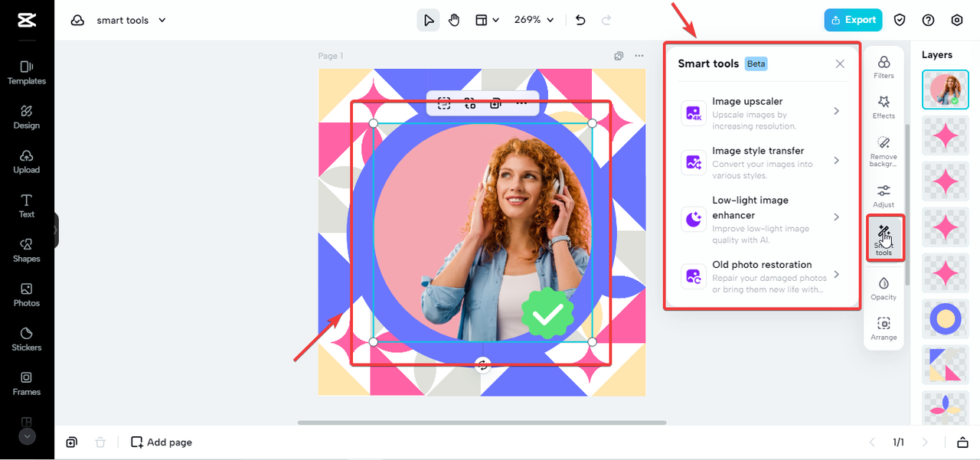980x460 pixels.
Task: Open Old photo restoration tool
Action: coord(763,276)
